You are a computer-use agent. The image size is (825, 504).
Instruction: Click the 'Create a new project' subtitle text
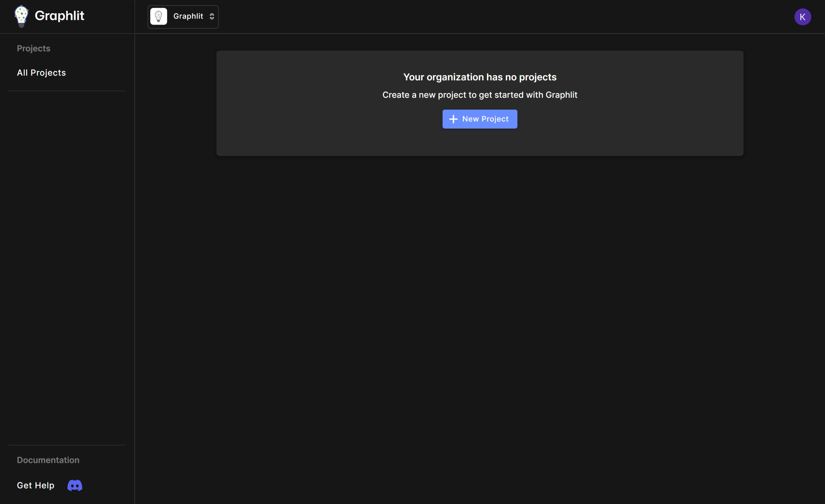coord(479,95)
